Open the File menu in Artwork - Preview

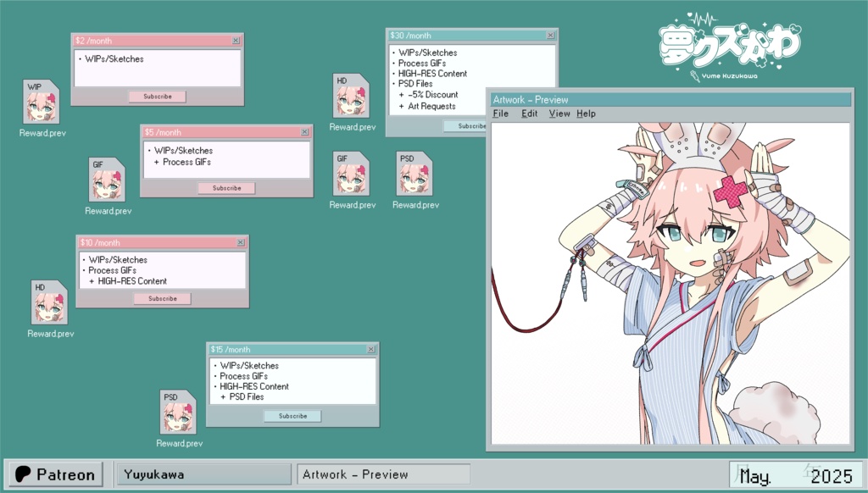pos(500,114)
